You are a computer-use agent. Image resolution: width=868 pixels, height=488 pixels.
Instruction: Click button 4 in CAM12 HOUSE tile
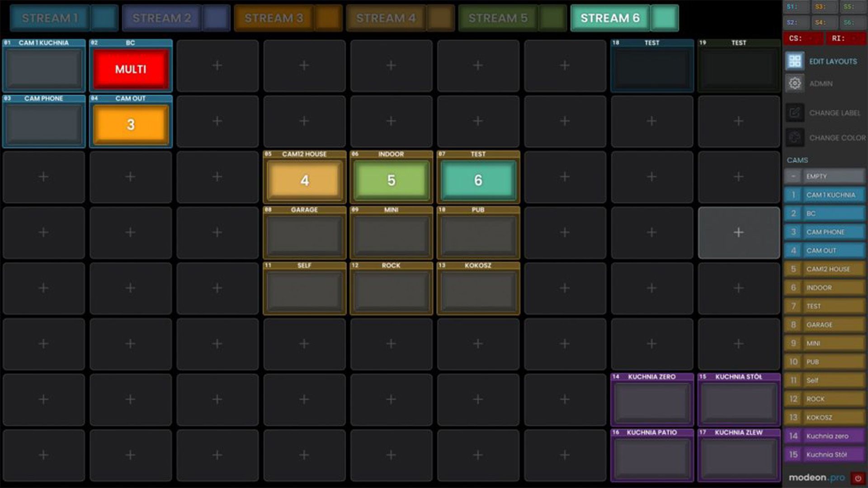tap(304, 180)
